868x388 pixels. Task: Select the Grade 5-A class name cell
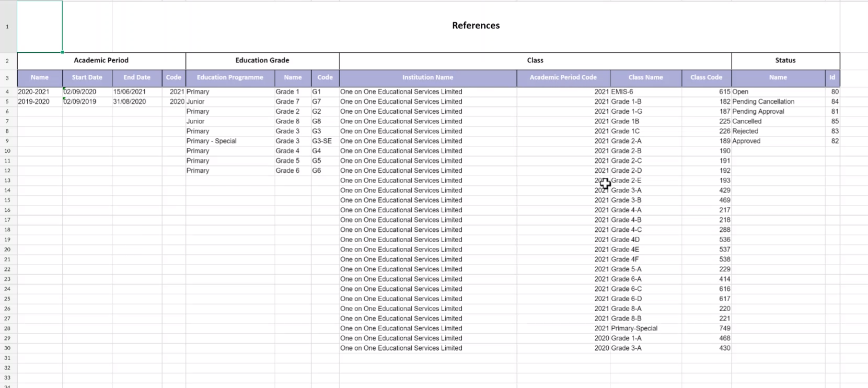click(x=646, y=269)
